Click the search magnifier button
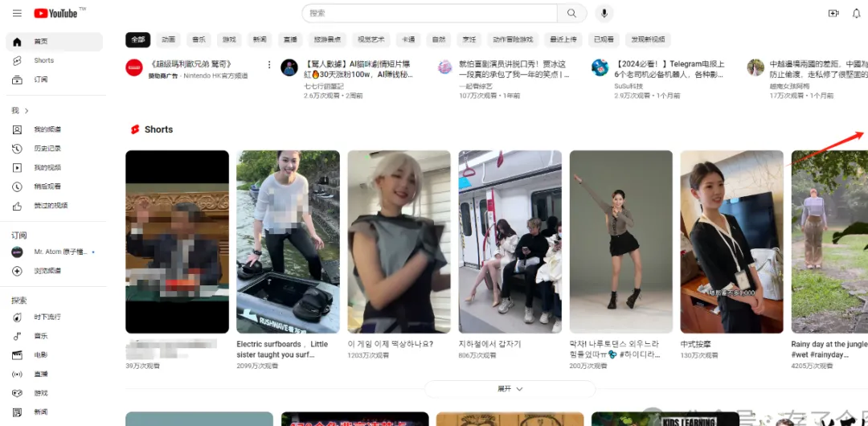This screenshot has width=868, height=426. pyautogui.click(x=572, y=14)
